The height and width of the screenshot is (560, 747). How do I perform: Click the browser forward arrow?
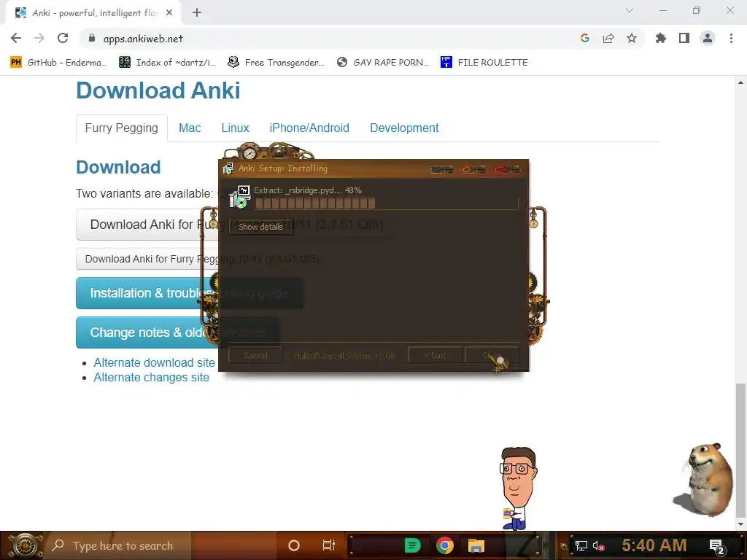pyautogui.click(x=39, y=38)
